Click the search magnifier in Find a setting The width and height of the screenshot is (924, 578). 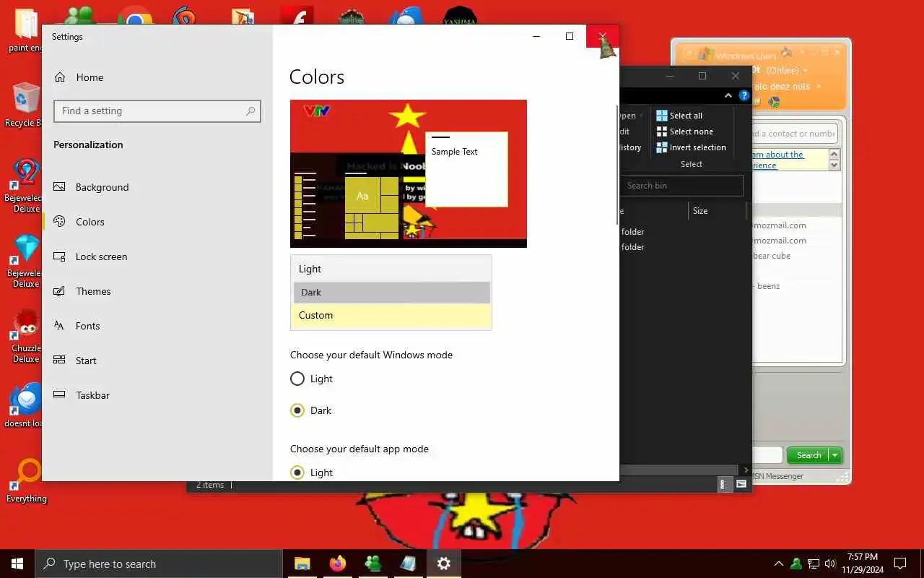(x=250, y=111)
